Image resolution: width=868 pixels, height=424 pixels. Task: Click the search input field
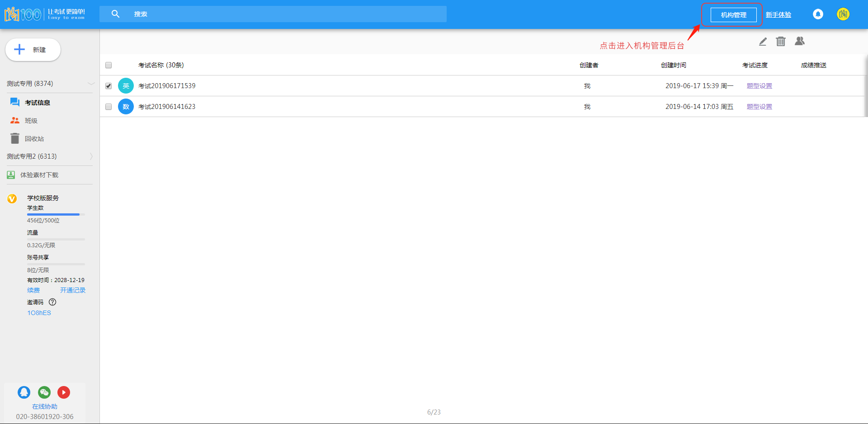[285, 14]
